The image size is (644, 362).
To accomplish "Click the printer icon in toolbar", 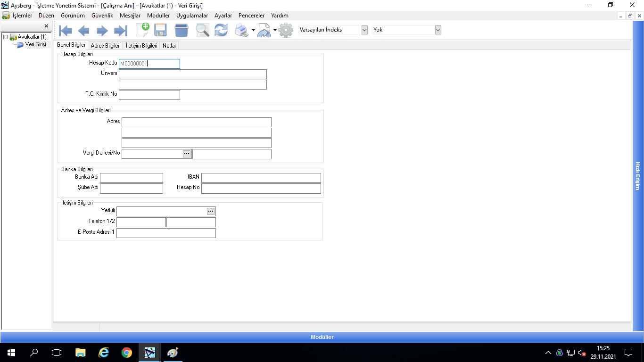I will click(x=241, y=30).
